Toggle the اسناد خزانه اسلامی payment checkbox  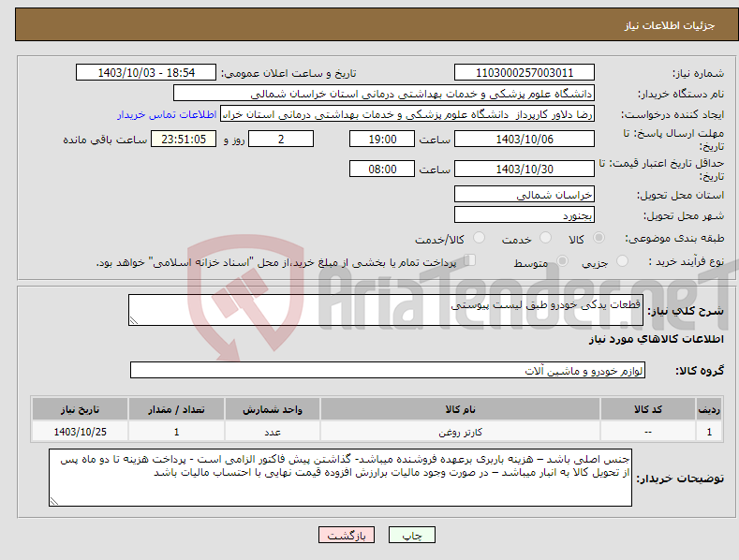pos(470,260)
